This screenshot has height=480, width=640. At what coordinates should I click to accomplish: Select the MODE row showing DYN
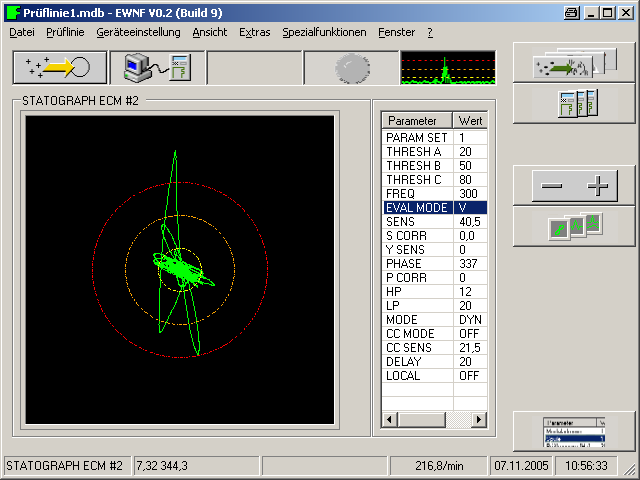point(435,320)
